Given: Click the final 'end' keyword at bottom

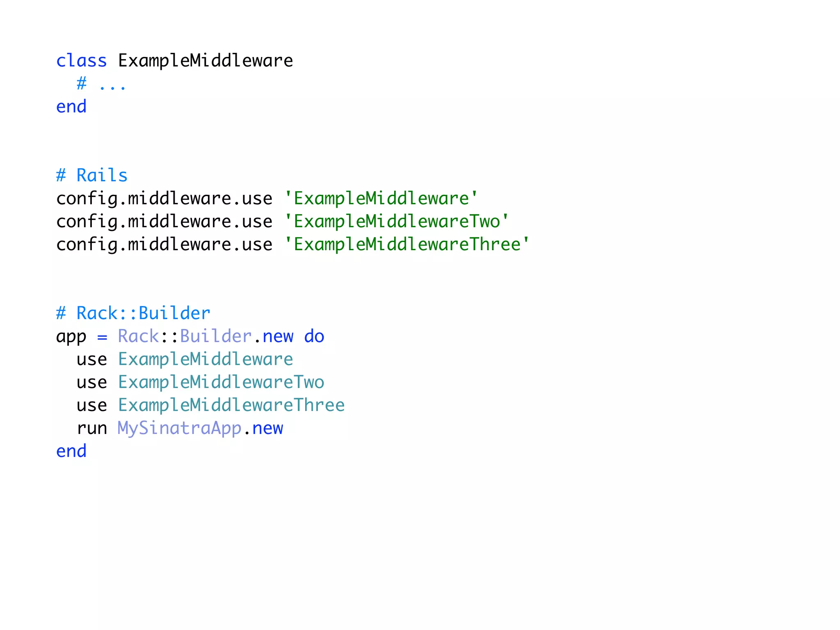Looking at the screenshot, I should (x=71, y=451).
